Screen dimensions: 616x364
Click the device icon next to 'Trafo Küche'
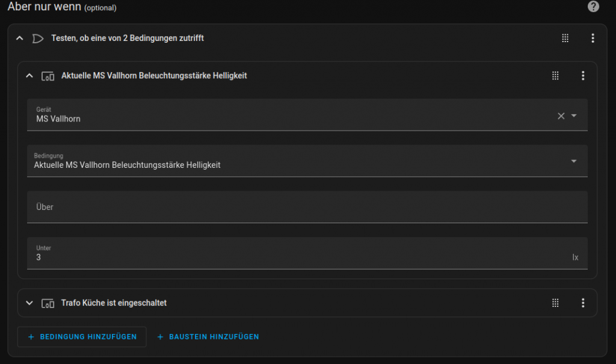48,303
